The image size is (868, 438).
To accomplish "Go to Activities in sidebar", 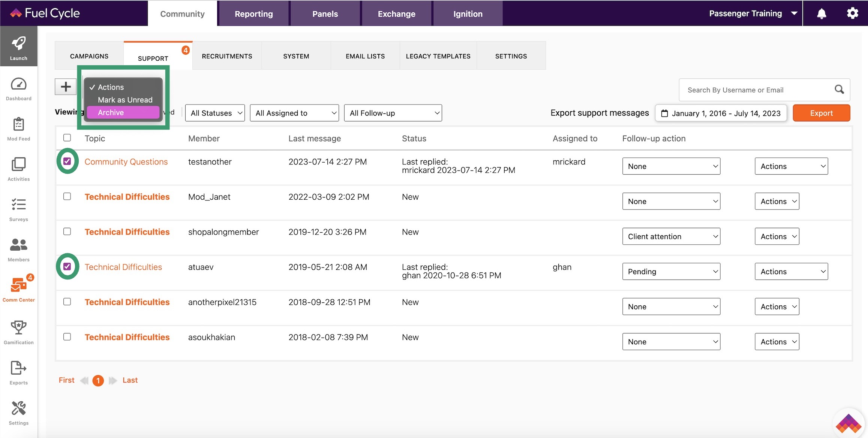I will 18,169.
